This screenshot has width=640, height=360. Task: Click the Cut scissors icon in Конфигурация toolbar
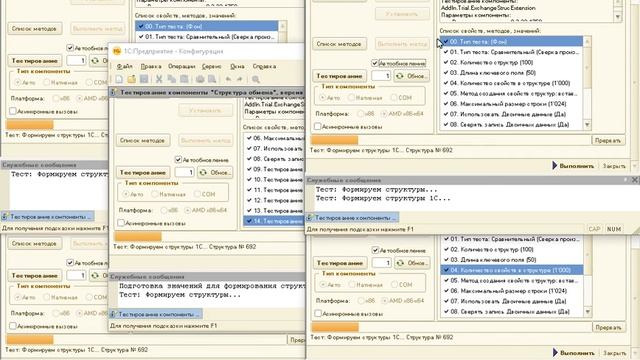click(159, 79)
